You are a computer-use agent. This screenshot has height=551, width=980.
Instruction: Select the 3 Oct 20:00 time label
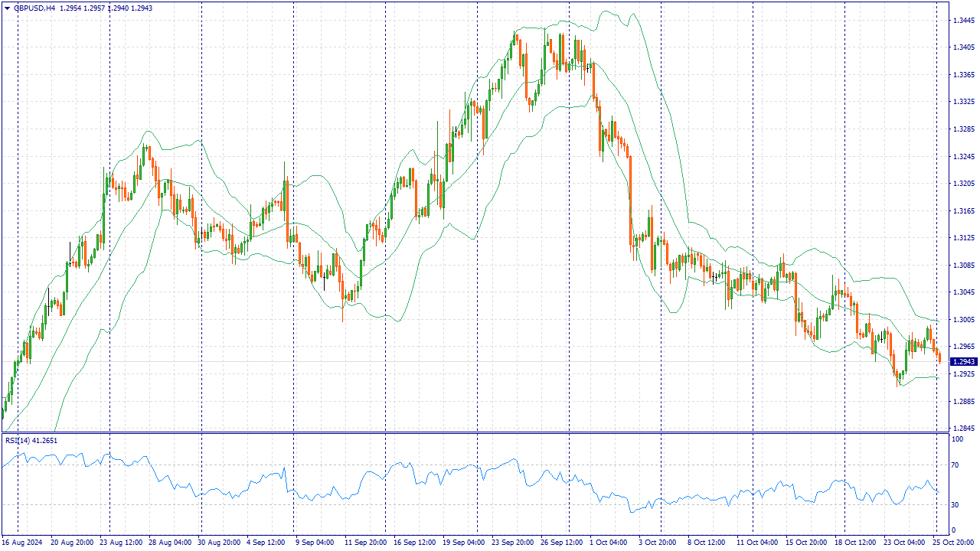pos(658,543)
